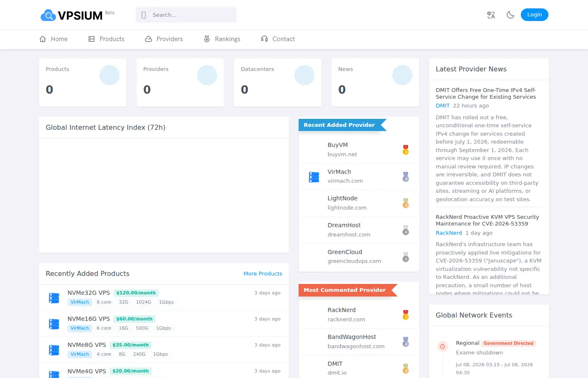Click the server icon beside NVMe32G VPS

point(54,298)
